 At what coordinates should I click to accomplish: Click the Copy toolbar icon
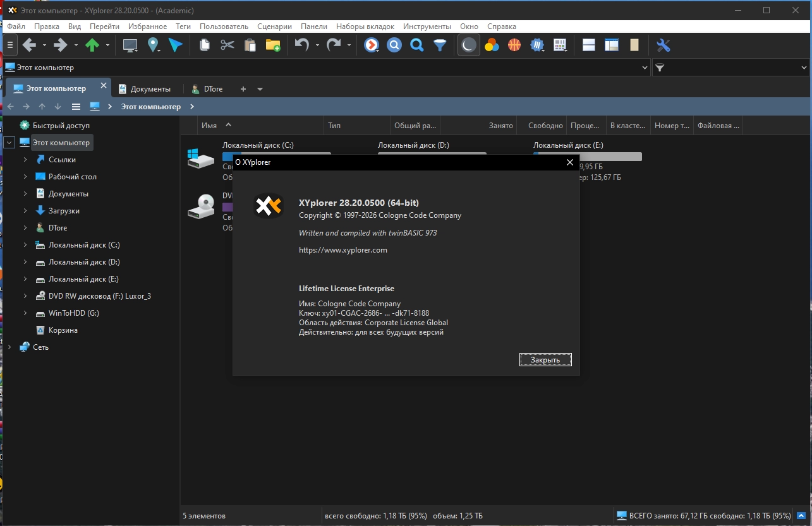[205, 45]
